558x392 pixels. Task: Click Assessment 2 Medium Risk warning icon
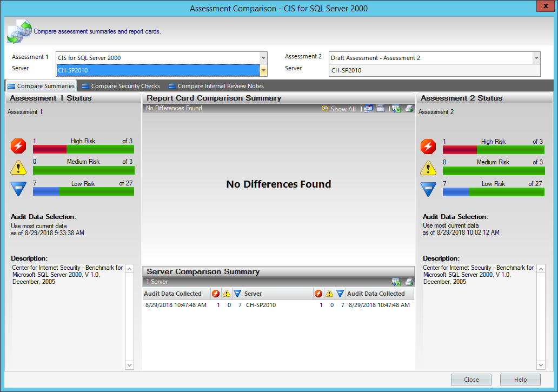tap(428, 168)
